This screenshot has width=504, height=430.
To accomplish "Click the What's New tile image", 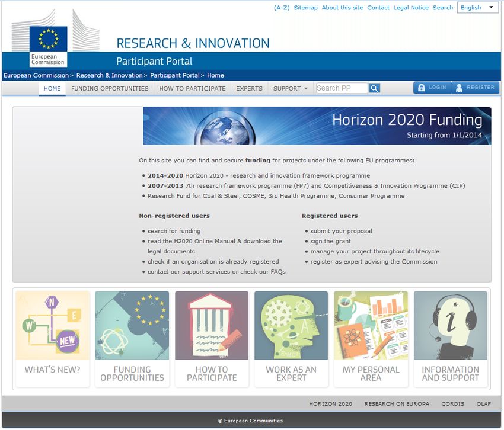I will 53,325.
